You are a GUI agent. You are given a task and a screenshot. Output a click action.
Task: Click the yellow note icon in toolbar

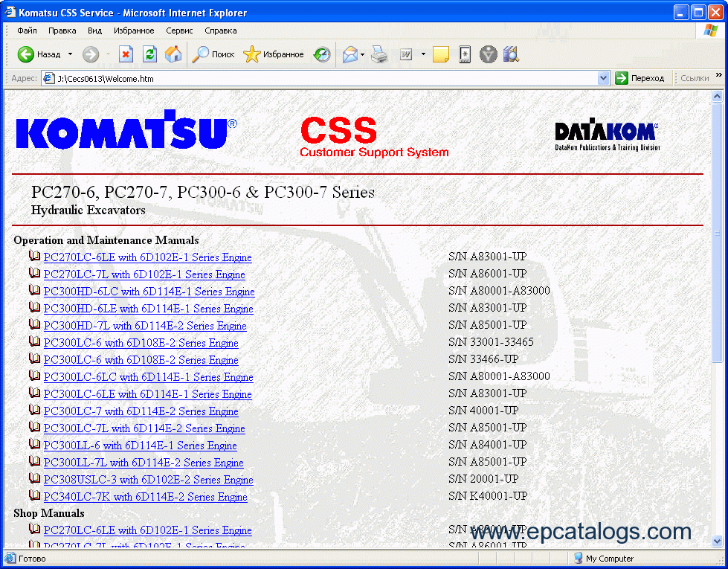(441, 54)
